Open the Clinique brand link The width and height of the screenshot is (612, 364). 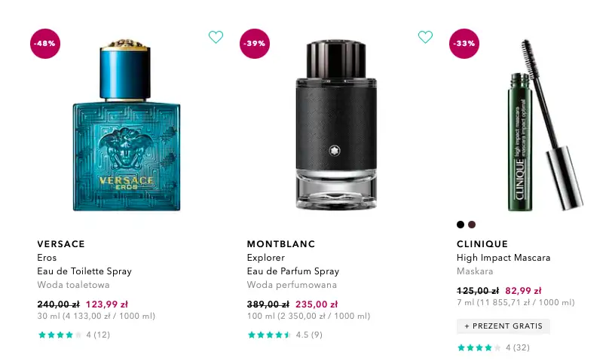coord(482,244)
